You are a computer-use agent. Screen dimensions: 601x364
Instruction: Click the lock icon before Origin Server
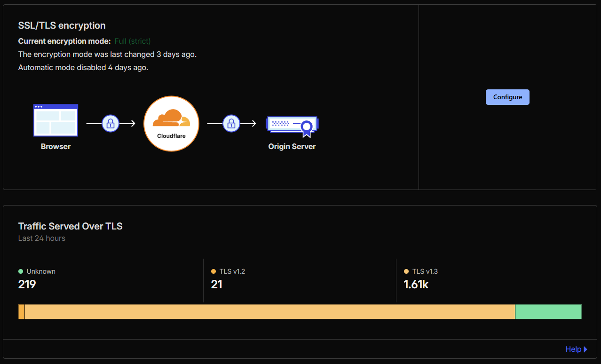pos(231,123)
